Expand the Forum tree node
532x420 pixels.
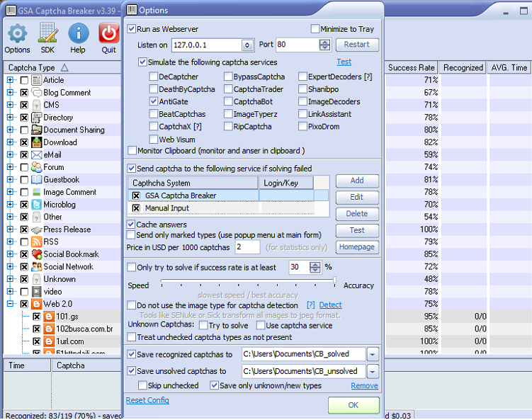coord(10,167)
